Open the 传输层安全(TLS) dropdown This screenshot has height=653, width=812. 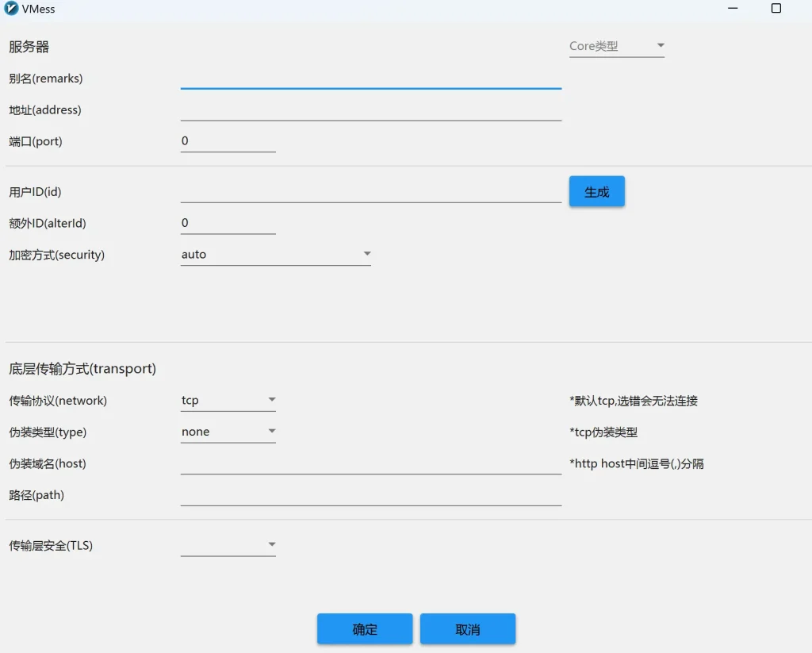click(x=226, y=545)
